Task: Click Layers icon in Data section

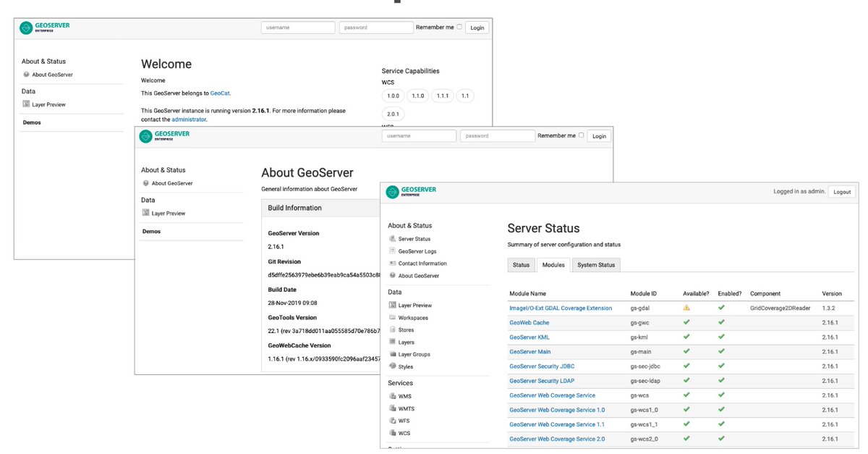Action: point(393,342)
